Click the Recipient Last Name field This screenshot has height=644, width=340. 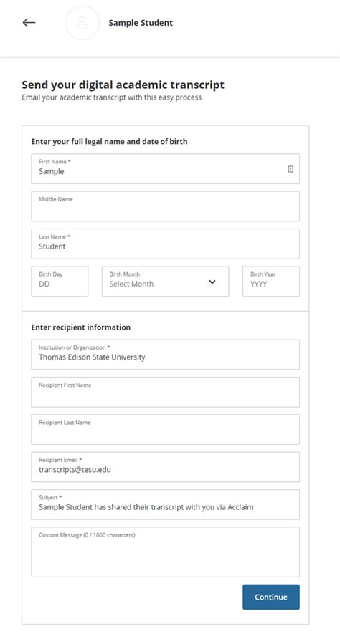click(x=165, y=430)
